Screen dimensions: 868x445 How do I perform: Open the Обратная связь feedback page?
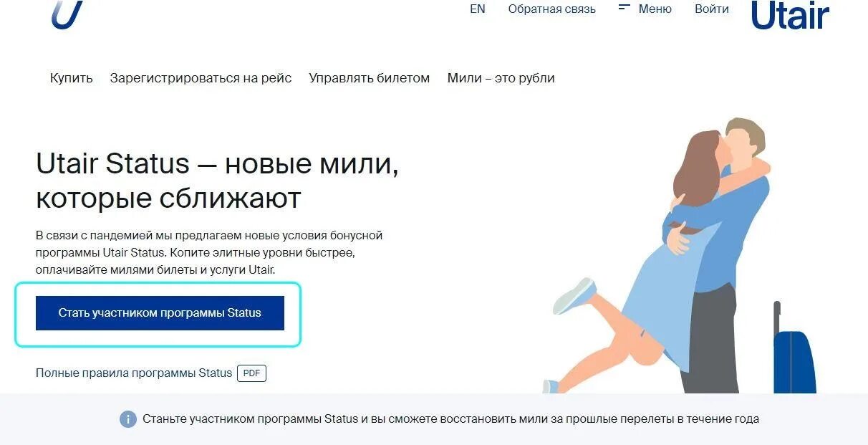pos(551,9)
